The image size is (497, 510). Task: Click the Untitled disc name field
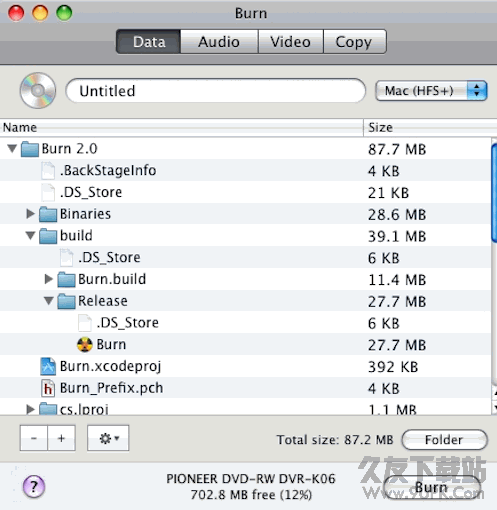[x=216, y=90]
